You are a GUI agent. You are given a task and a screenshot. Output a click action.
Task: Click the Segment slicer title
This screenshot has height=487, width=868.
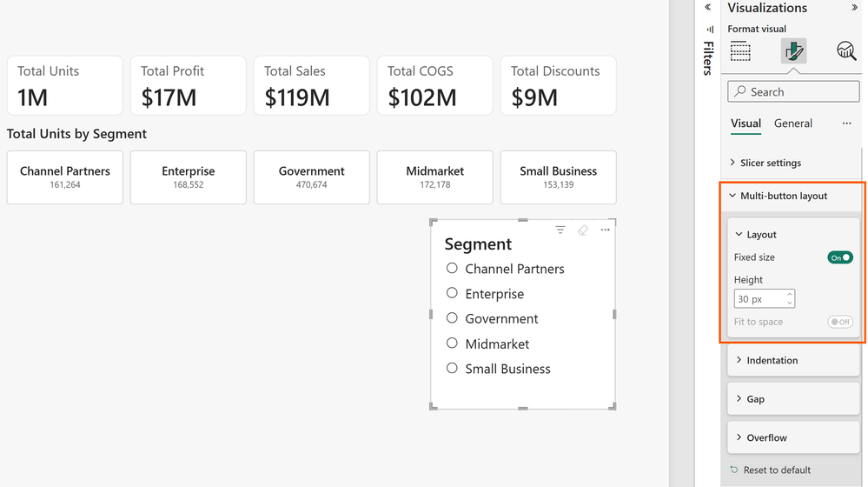click(x=478, y=244)
